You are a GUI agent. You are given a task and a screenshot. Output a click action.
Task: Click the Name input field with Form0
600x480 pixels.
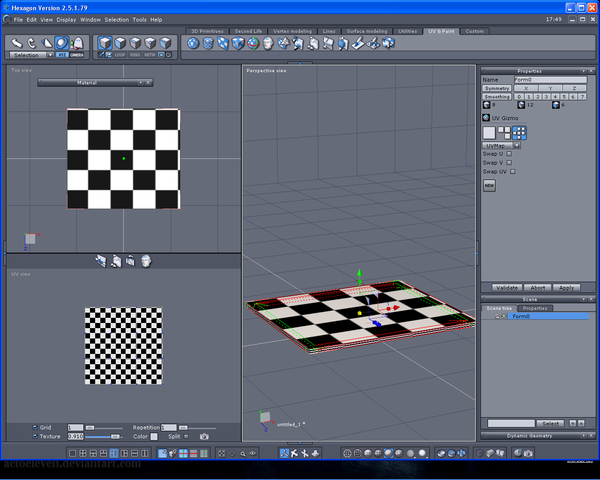pyautogui.click(x=550, y=80)
